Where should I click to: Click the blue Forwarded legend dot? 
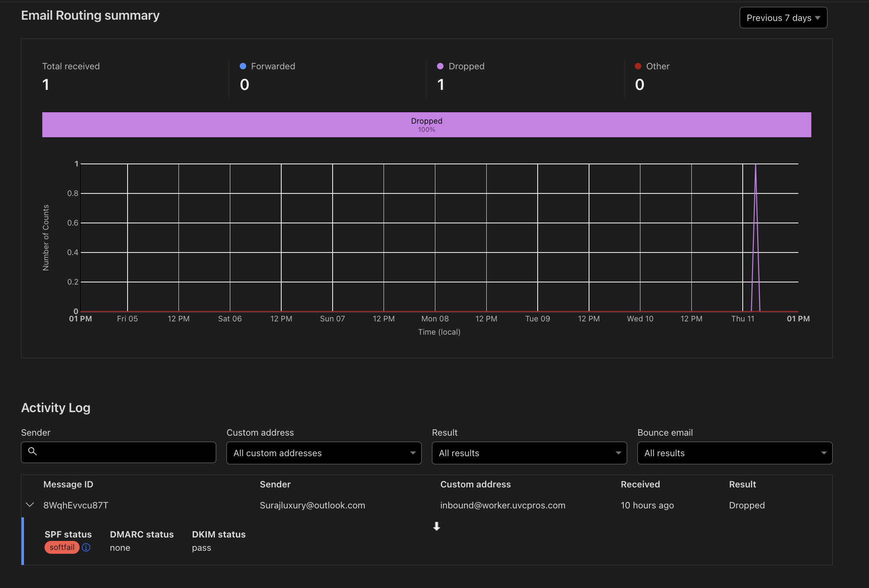point(243,66)
